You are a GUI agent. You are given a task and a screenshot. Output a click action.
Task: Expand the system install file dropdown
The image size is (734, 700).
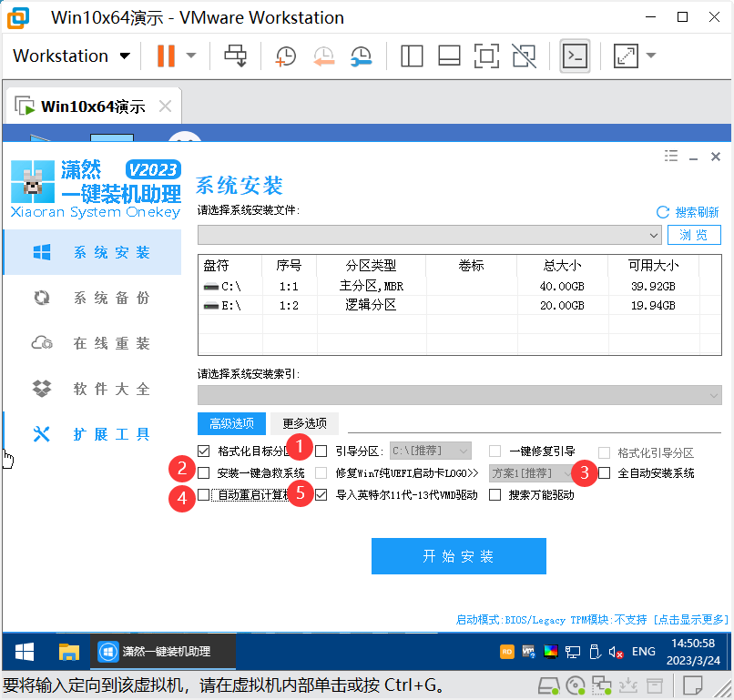coord(654,235)
